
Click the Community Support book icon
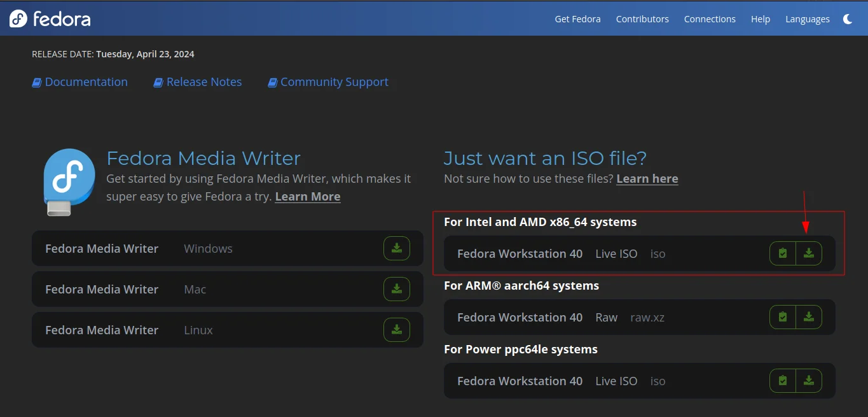[273, 83]
